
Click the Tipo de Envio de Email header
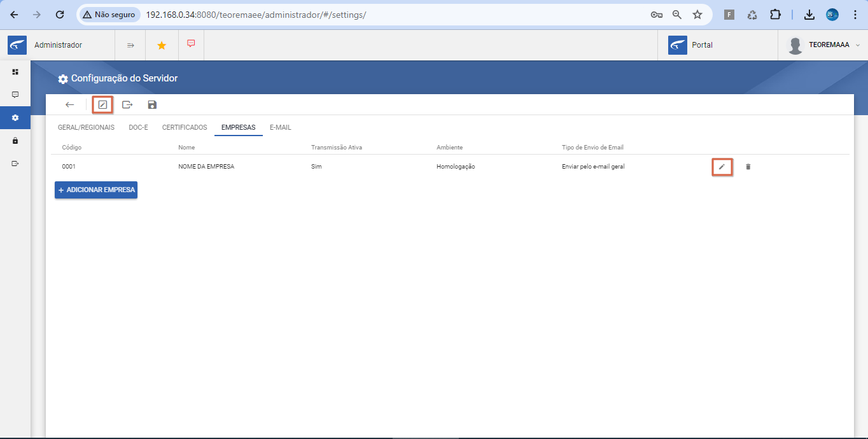pos(592,148)
